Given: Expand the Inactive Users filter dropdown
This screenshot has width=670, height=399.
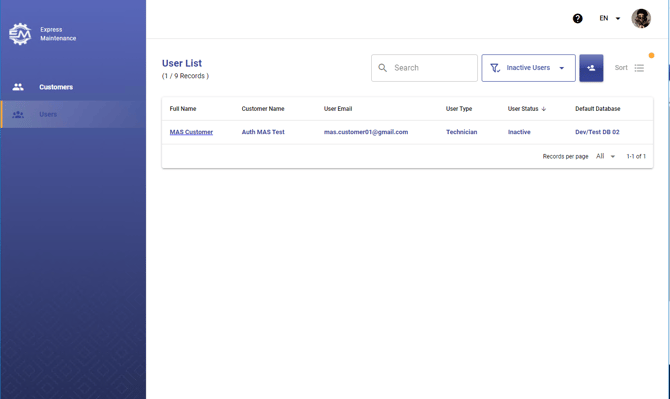Looking at the screenshot, I should (x=529, y=68).
